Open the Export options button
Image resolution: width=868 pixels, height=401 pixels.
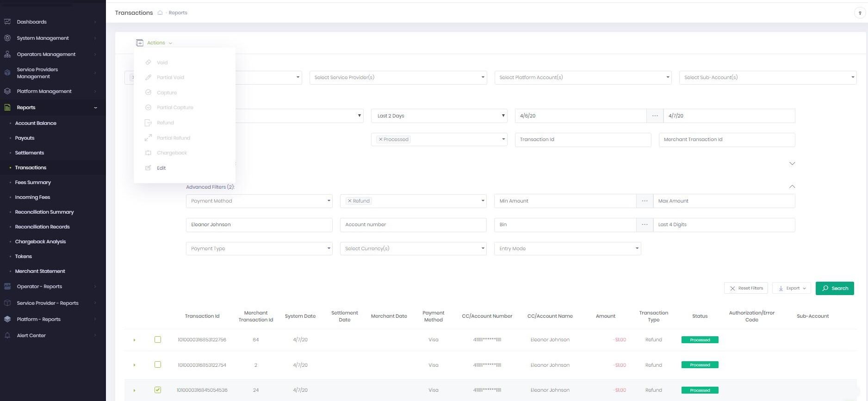point(791,288)
